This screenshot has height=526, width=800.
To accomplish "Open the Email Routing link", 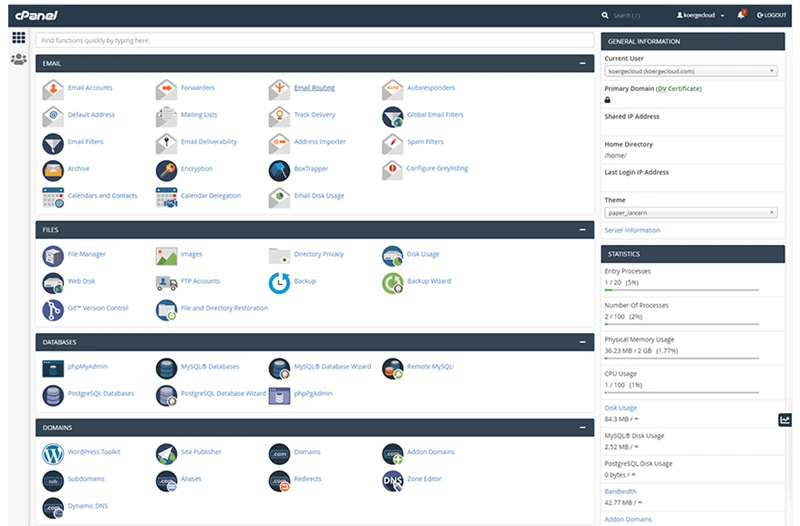I will pyautogui.click(x=314, y=88).
